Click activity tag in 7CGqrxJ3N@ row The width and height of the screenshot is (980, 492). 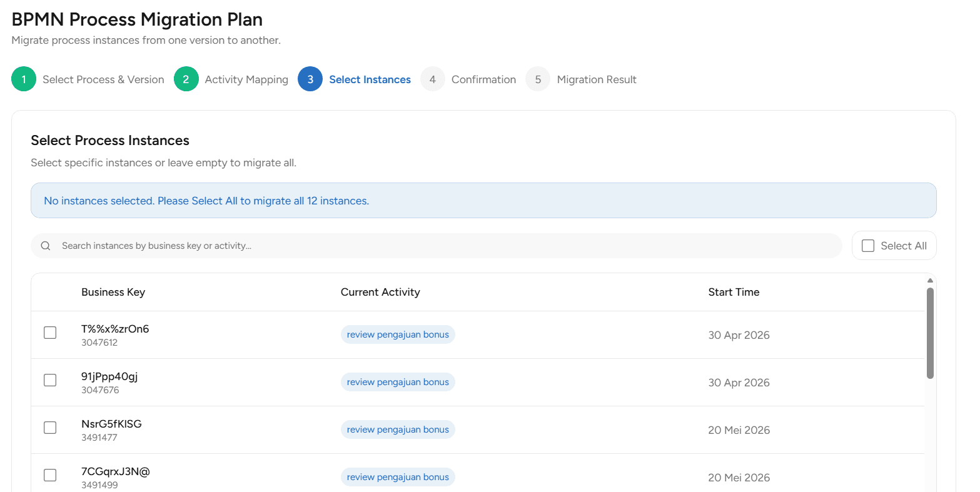[x=398, y=477]
